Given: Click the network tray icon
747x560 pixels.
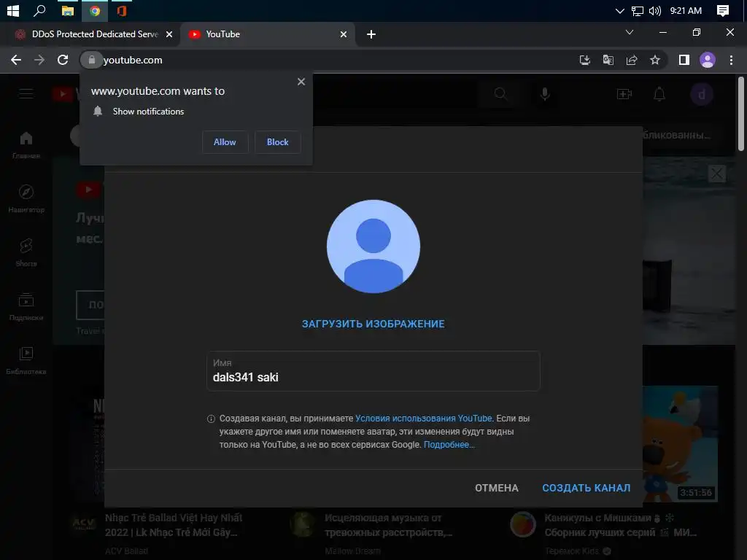Looking at the screenshot, I should click(x=638, y=10).
